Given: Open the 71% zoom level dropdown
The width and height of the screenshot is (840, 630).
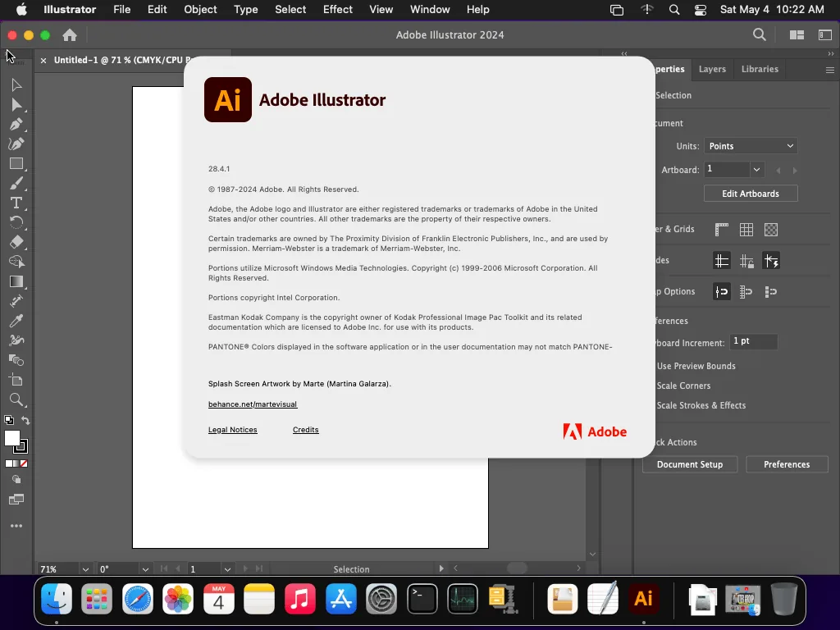Looking at the screenshot, I should (85, 569).
